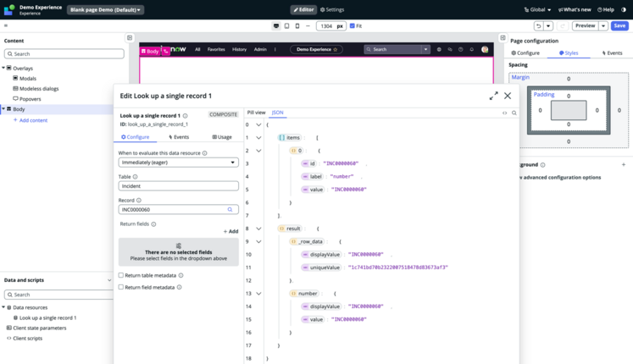Click the lookup search icon in Record field

tap(230, 210)
